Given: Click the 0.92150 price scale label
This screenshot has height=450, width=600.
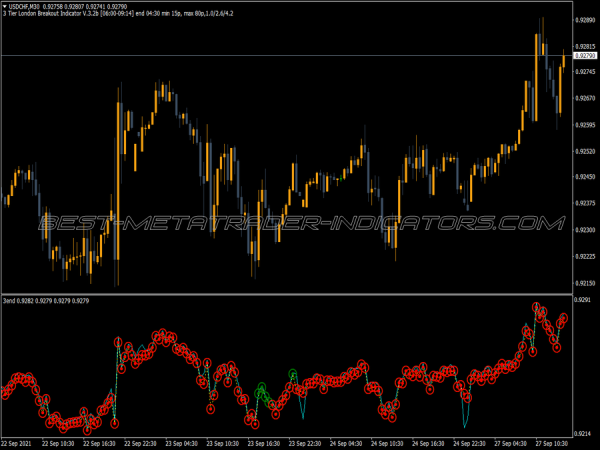Looking at the screenshot, I should point(585,284).
